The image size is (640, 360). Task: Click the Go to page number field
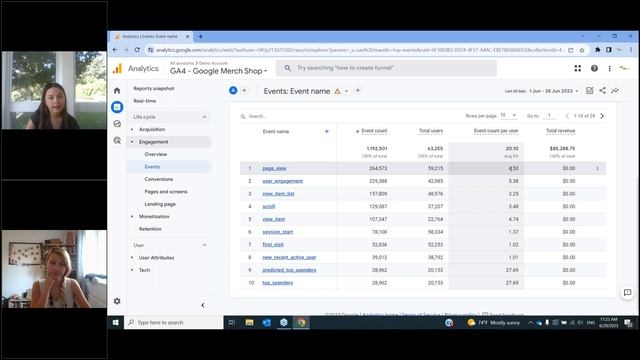point(549,116)
